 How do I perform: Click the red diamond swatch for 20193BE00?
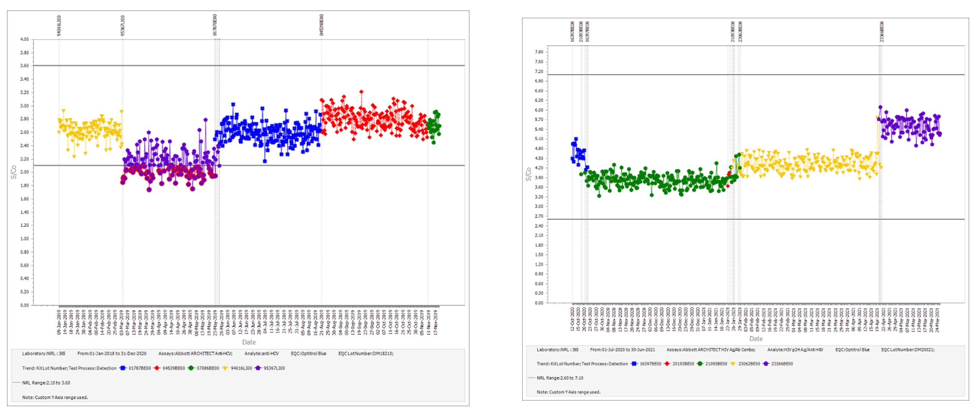tap(667, 364)
